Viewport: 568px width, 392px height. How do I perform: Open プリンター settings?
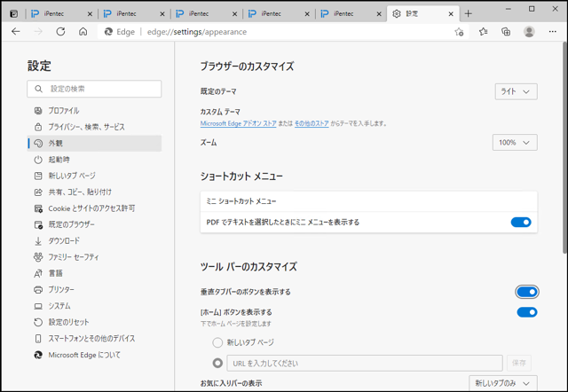tap(94, 290)
